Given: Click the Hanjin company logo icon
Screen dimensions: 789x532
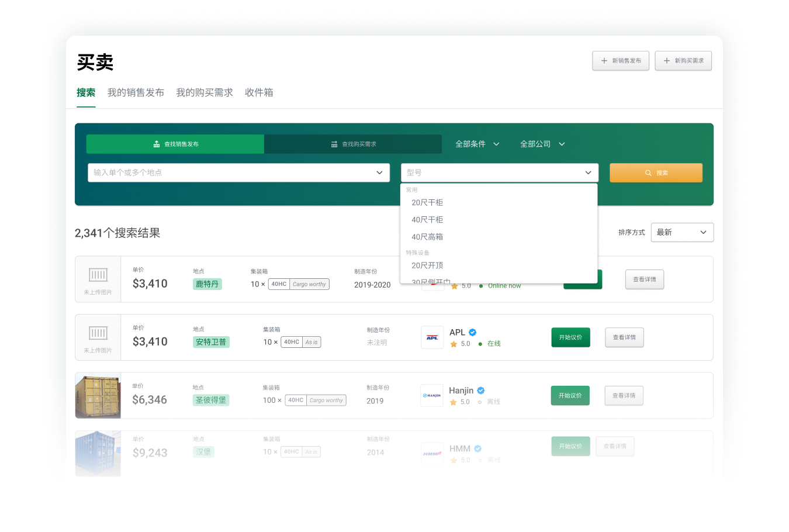Looking at the screenshot, I should coord(431,396).
